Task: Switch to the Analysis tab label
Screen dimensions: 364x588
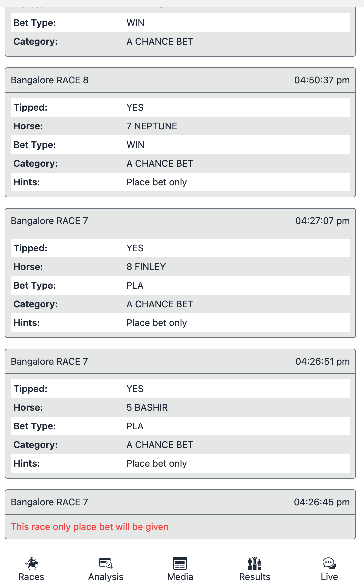Action: (x=106, y=577)
